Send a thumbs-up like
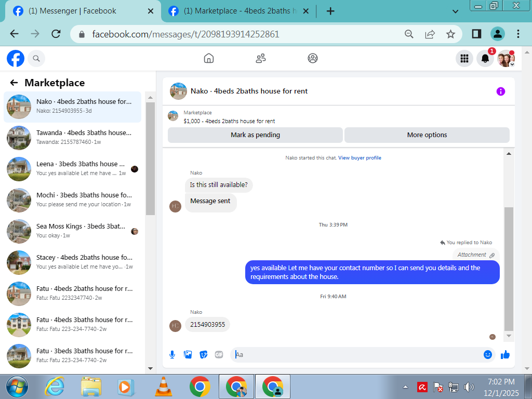532x399 pixels. [x=505, y=354]
